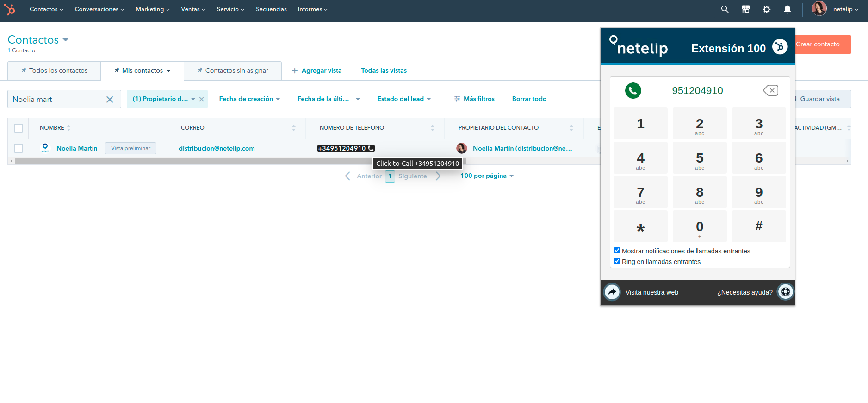Click the plus icon for Agregar vista

click(294, 71)
